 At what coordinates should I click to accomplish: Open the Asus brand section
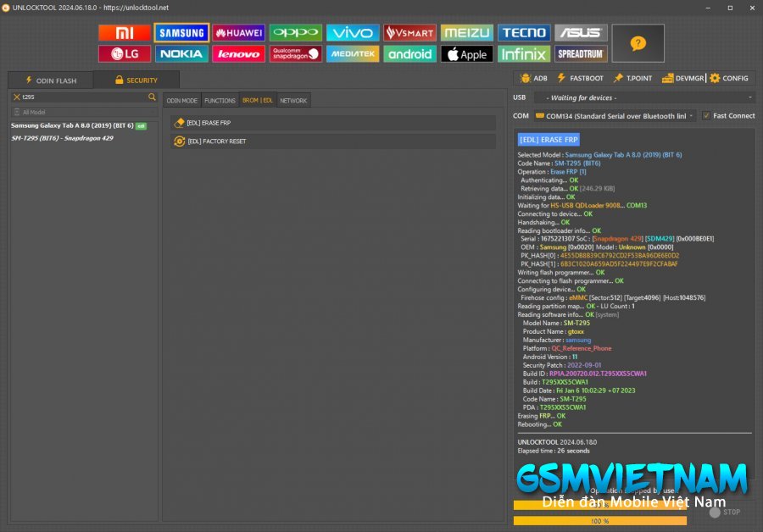581,32
